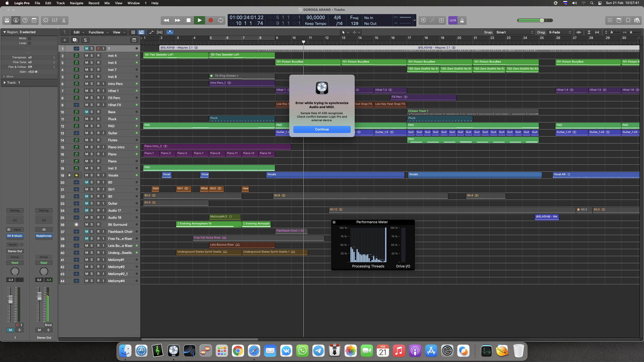Click the Metronome icon
644x362 pixels.
[462, 20]
